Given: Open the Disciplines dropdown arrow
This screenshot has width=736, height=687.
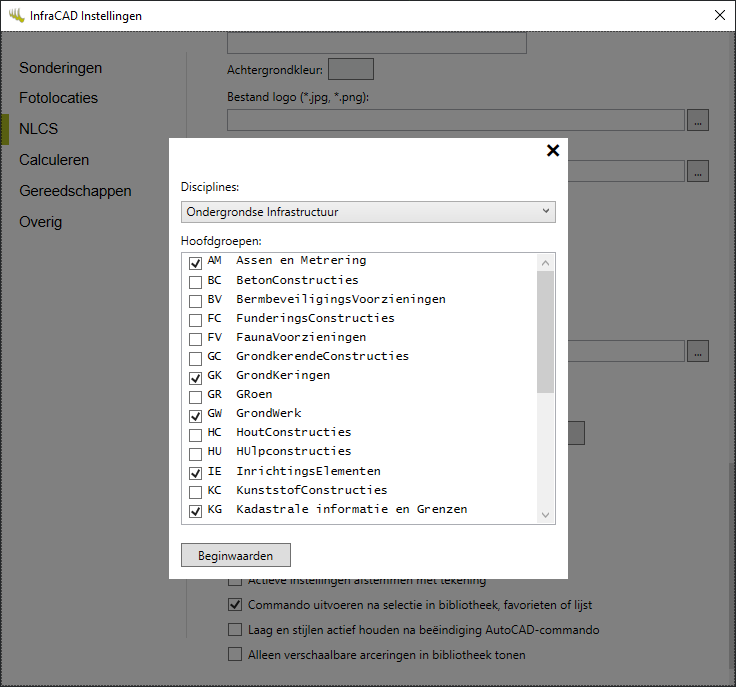Looking at the screenshot, I should tap(545, 211).
